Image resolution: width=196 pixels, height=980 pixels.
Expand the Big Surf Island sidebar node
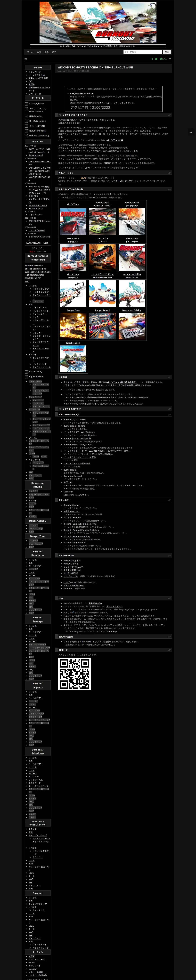coord(26,377)
